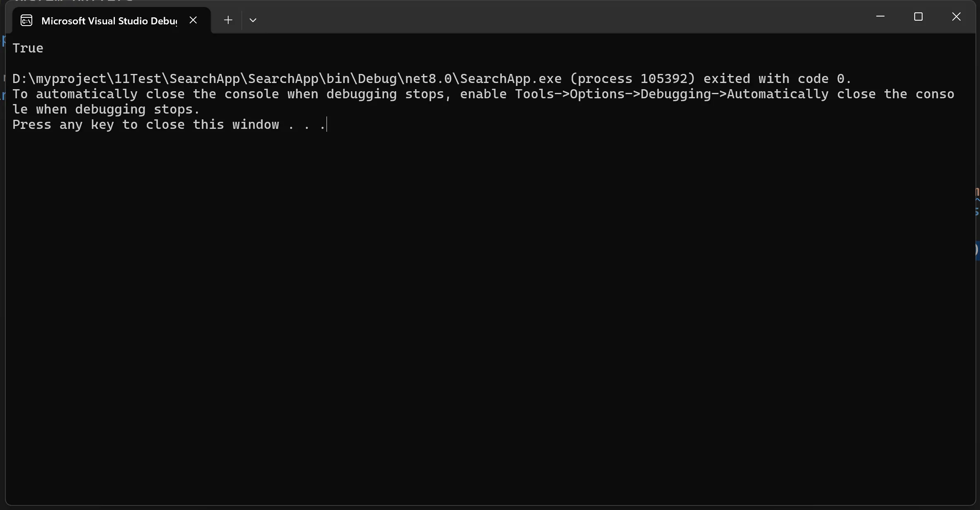This screenshot has width=980, height=510.
Task: Click the "net8.0" folder in the path
Action: (x=428, y=79)
